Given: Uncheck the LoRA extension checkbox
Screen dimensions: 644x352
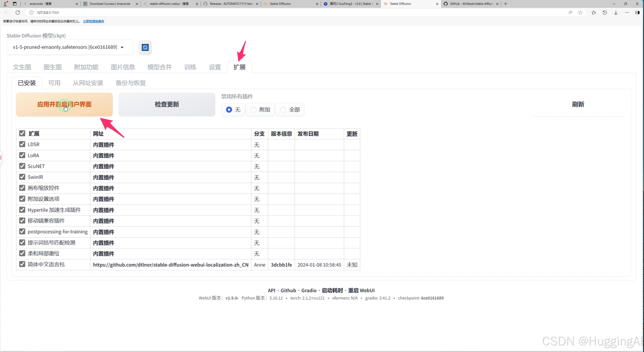Looking at the screenshot, I should click(22, 155).
